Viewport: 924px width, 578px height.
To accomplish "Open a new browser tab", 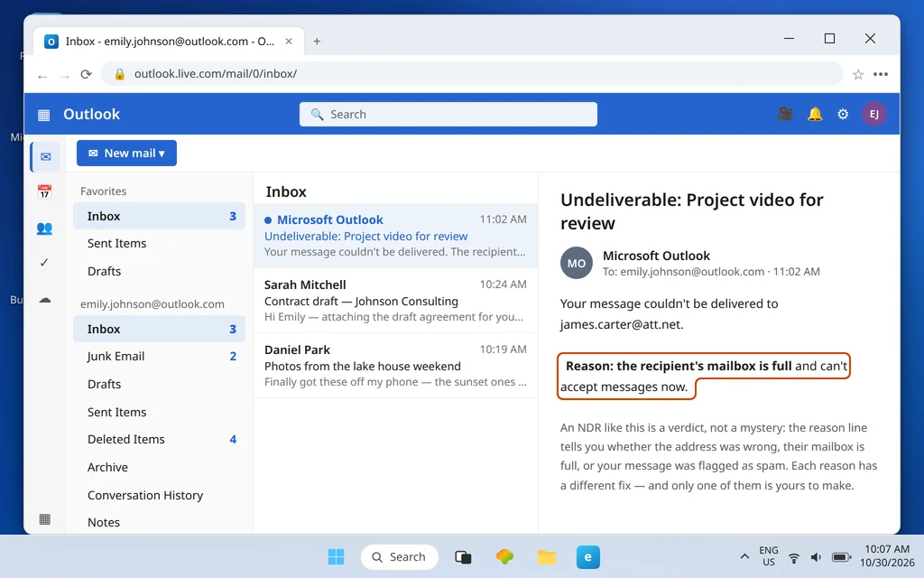I will (317, 42).
